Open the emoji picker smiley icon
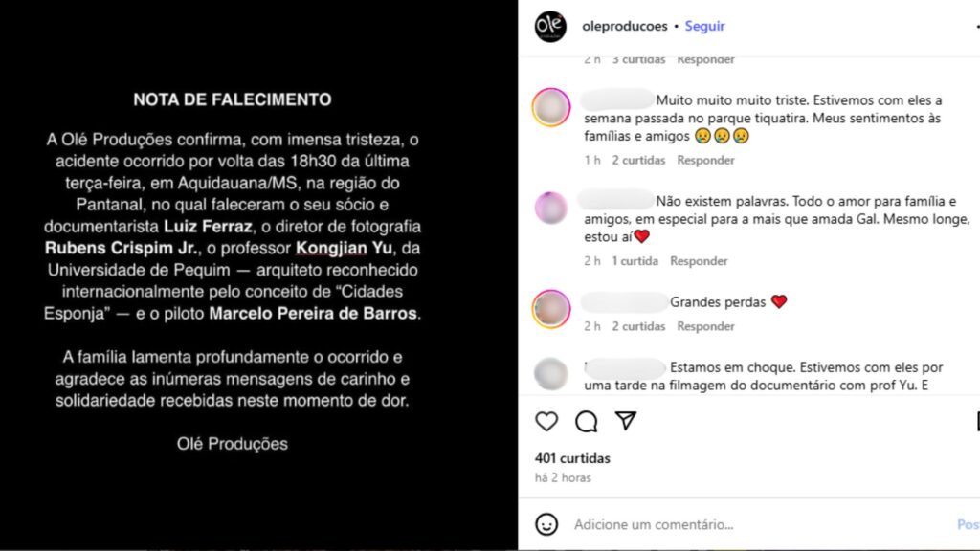The image size is (980, 551). point(546,524)
